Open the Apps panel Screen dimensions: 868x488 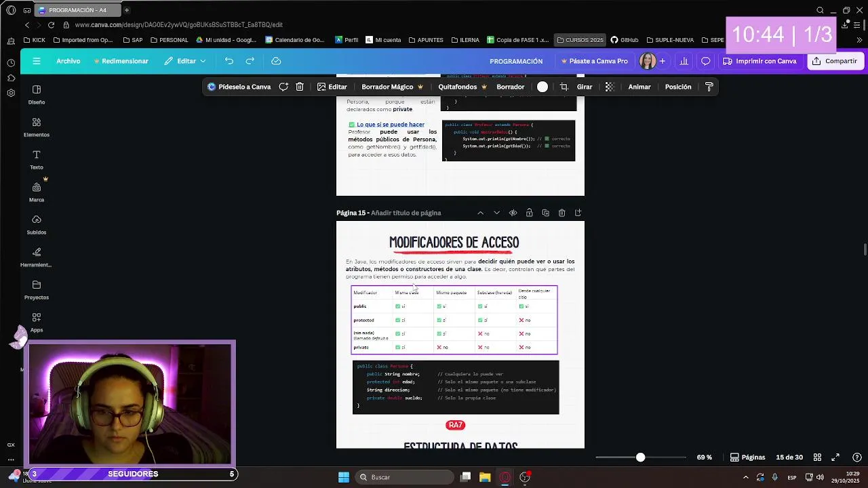[x=37, y=322]
